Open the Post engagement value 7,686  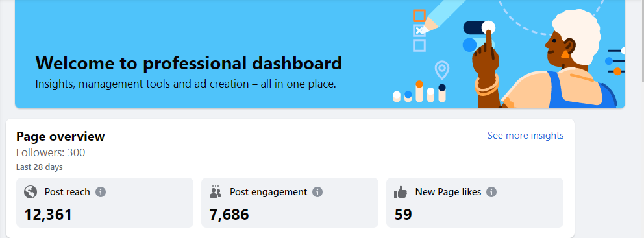click(x=229, y=215)
